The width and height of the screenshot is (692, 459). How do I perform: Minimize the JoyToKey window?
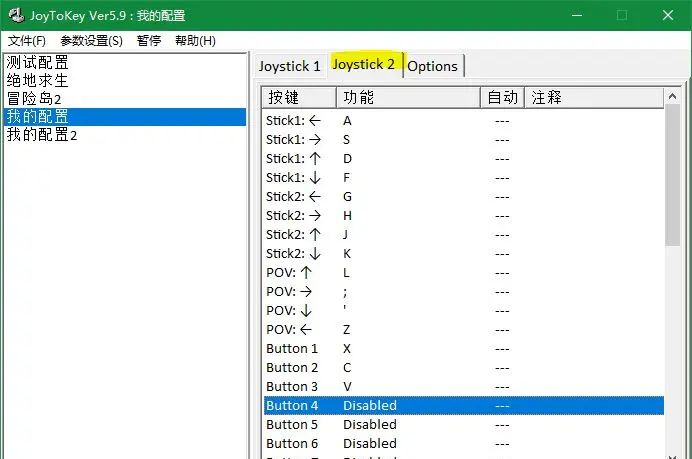click(x=577, y=15)
